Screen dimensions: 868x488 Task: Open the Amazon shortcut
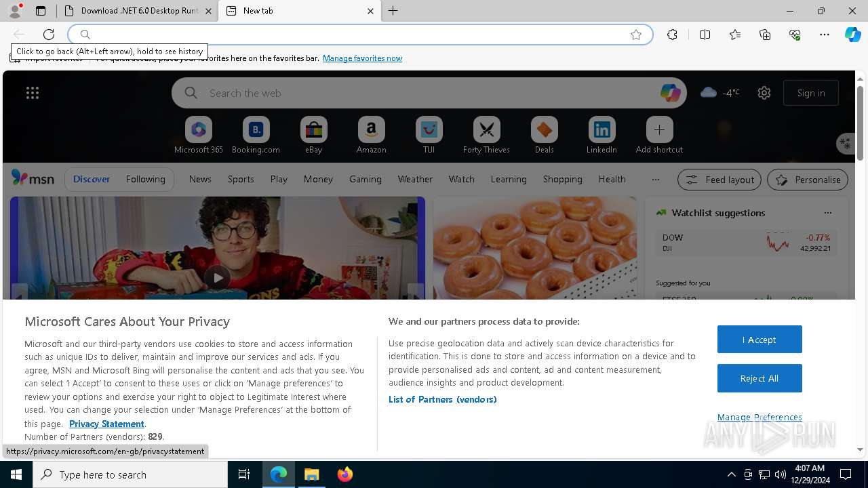[x=371, y=136]
